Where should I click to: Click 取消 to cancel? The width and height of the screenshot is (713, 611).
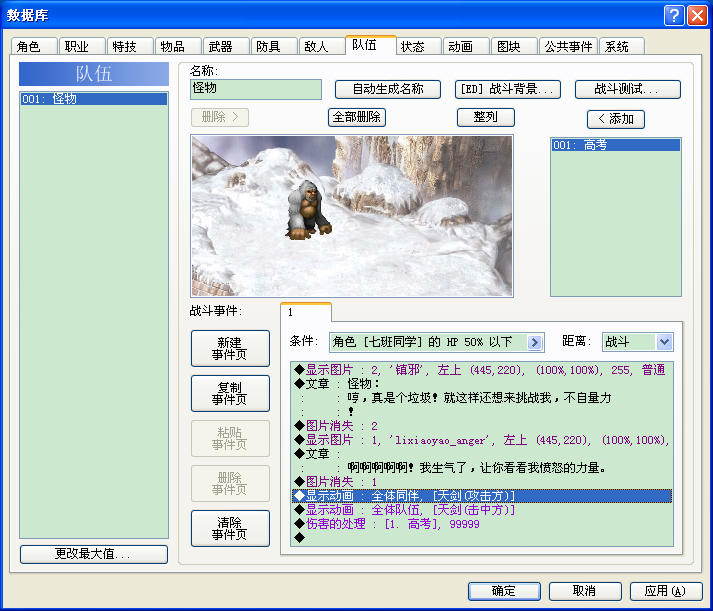[x=585, y=591]
